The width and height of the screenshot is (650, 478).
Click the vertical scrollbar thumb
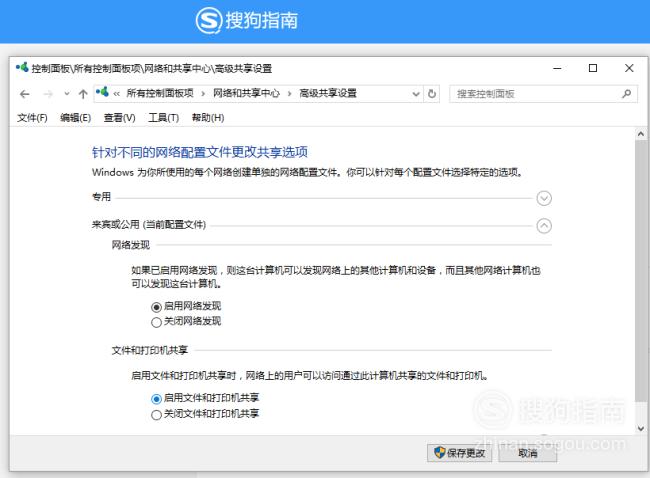pyautogui.click(x=640, y=270)
